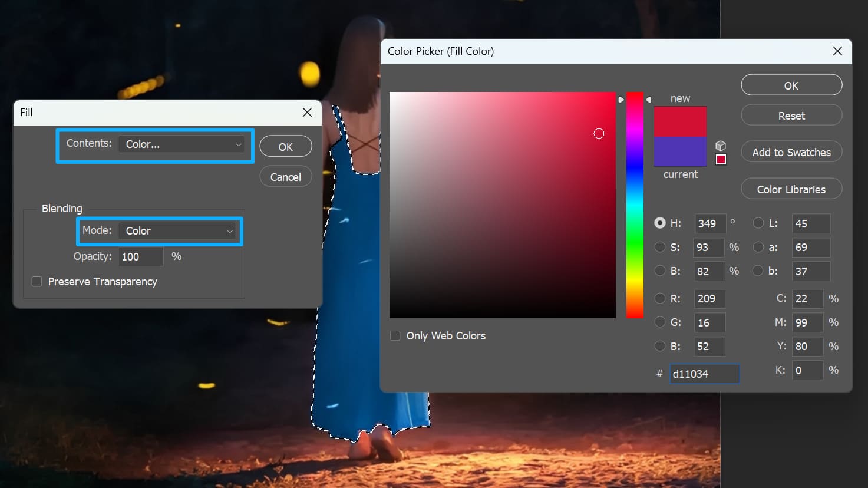
Task: Confirm the Fill with OK
Action: pos(285,146)
